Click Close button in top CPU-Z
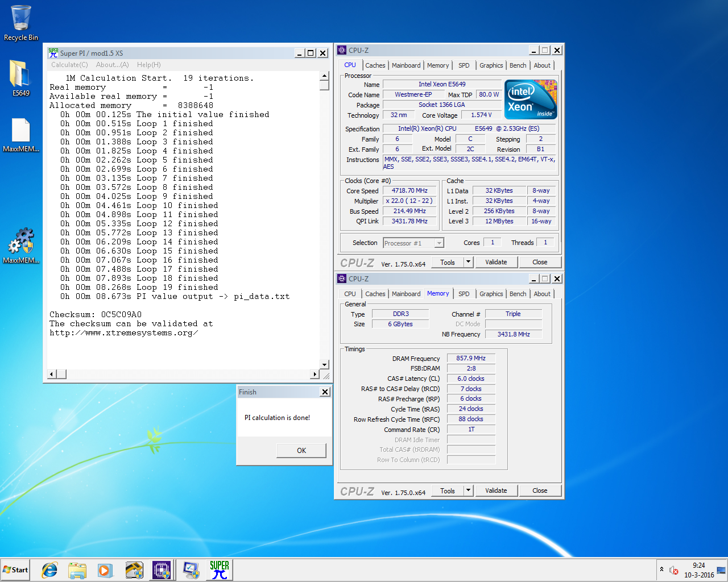This screenshot has height=582, width=728. pyautogui.click(x=540, y=262)
